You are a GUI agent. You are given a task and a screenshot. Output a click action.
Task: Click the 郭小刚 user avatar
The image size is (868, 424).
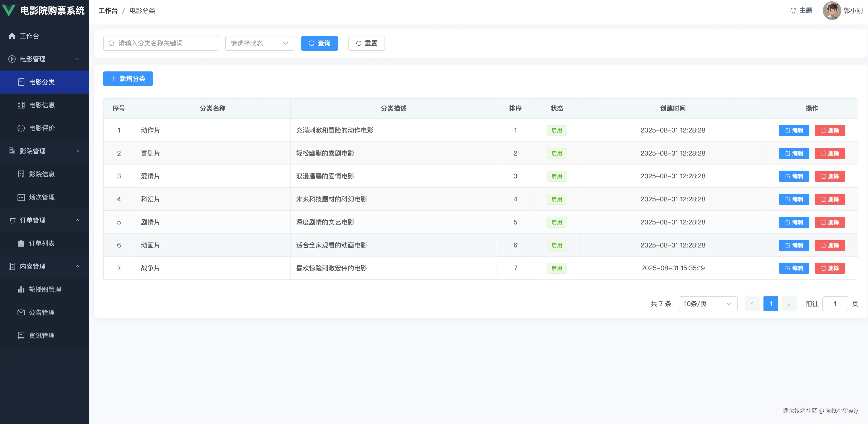832,10
